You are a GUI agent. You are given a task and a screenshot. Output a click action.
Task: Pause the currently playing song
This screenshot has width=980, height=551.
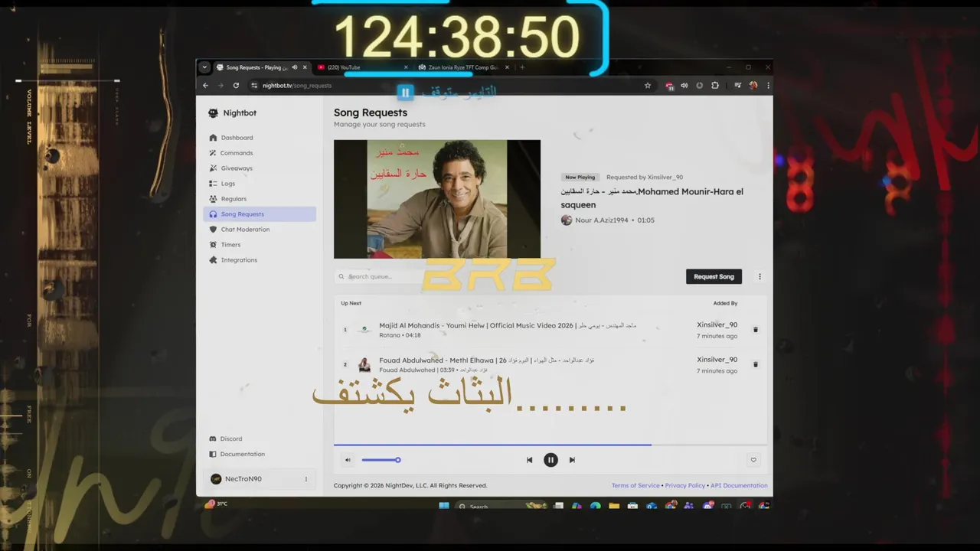[x=550, y=460]
